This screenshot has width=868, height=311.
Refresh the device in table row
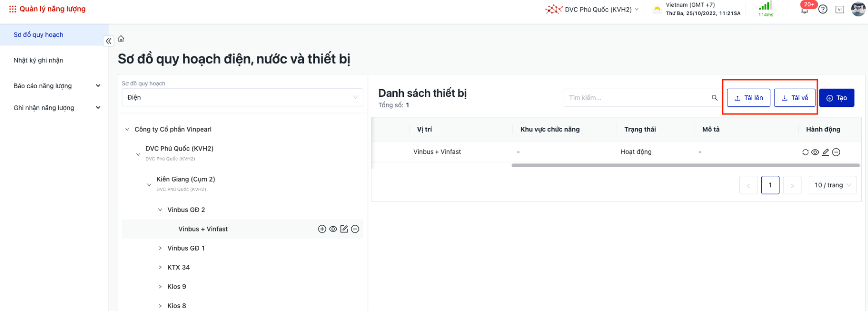coord(805,152)
